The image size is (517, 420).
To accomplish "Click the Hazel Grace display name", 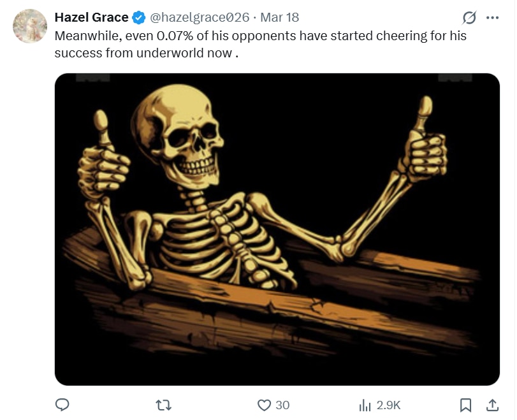I will 91,17.
